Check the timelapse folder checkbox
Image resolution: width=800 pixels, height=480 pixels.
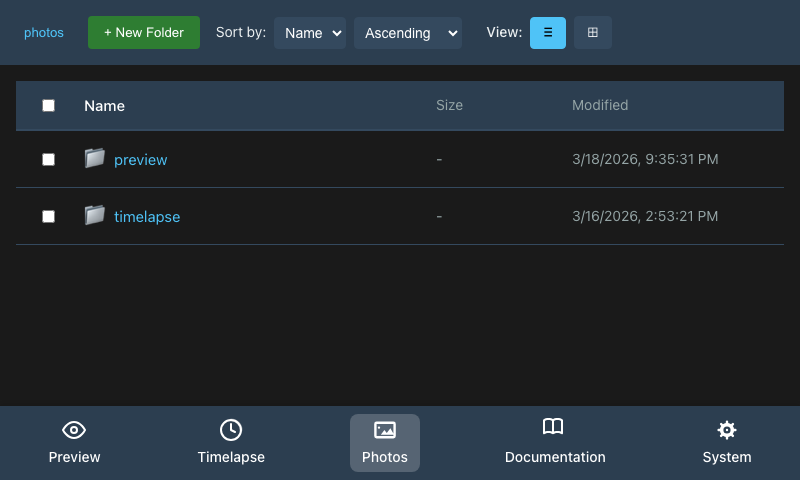click(x=48, y=216)
